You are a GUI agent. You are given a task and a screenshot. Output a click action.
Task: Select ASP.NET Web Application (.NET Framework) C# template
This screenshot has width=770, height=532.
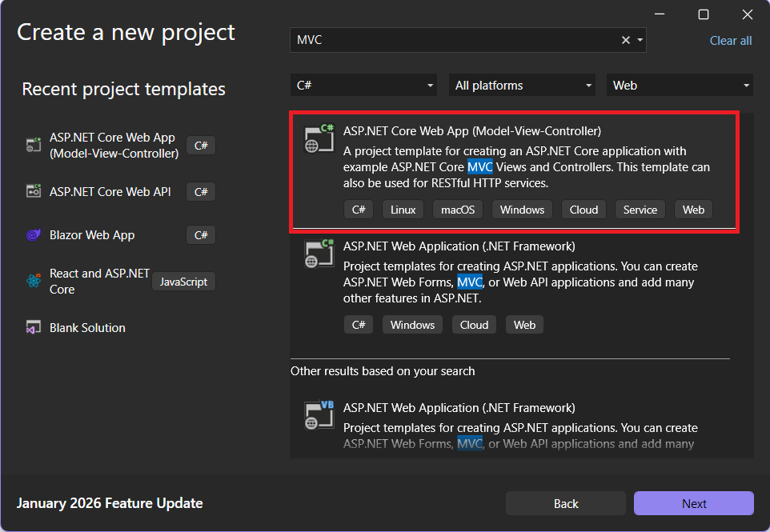(459, 246)
